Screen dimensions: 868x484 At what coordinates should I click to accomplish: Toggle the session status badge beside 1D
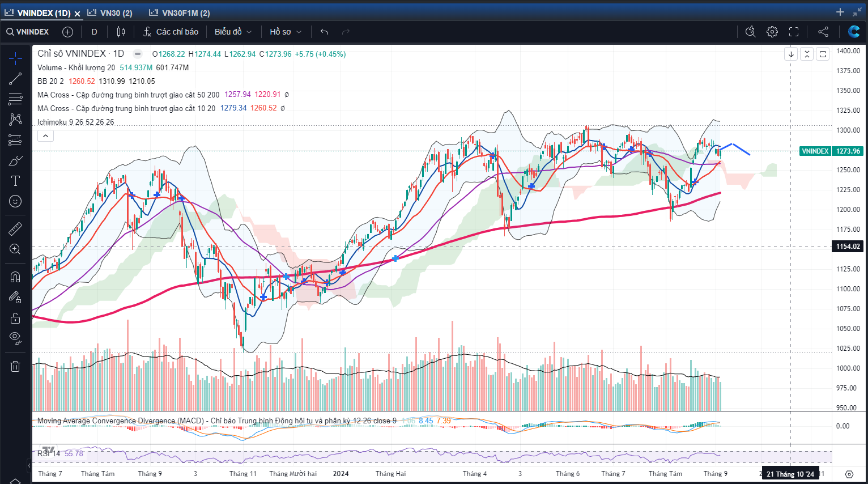(138, 54)
